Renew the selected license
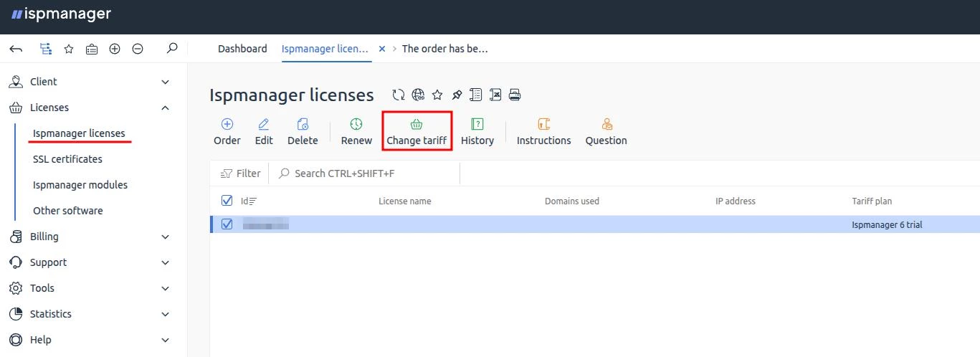The height and width of the screenshot is (357, 980). click(356, 133)
